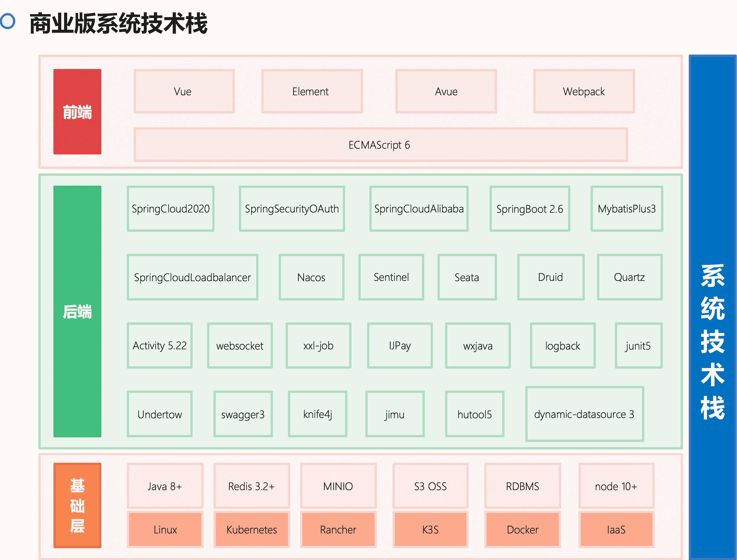Select the Java 8+ box
The width and height of the screenshot is (737, 560).
click(x=165, y=486)
